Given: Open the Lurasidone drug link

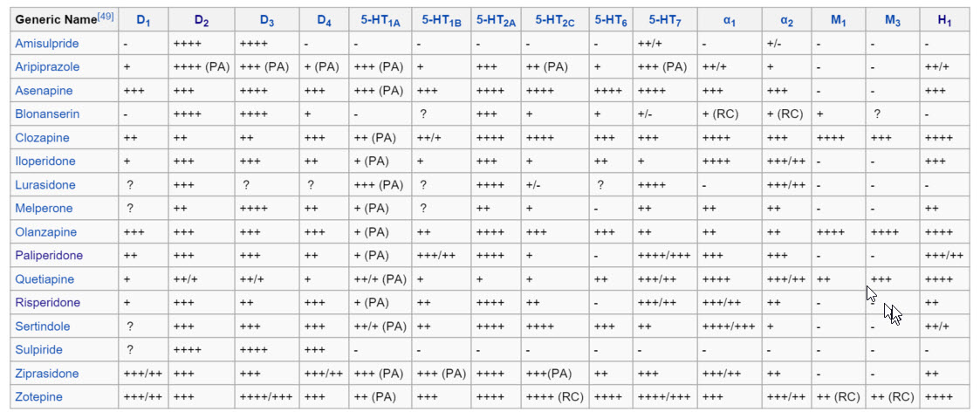Looking at the screenshot, I should 45,185.
